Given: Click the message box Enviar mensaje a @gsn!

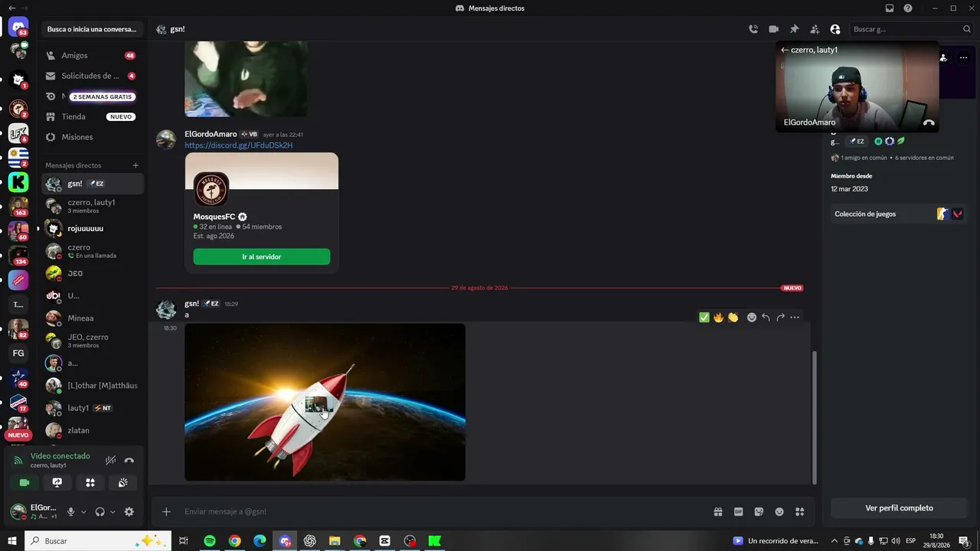Looking at the screenshot, I should coord(444,512).
